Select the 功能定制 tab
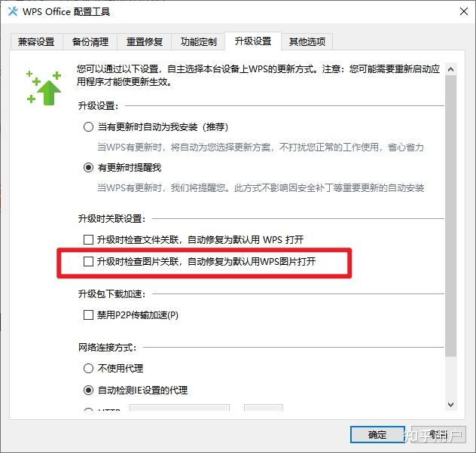476x453 pixels. (x=199, y=41)
